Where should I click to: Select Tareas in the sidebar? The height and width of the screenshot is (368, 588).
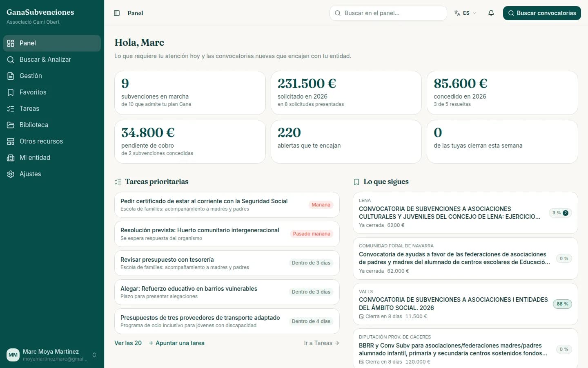[52, 109]
